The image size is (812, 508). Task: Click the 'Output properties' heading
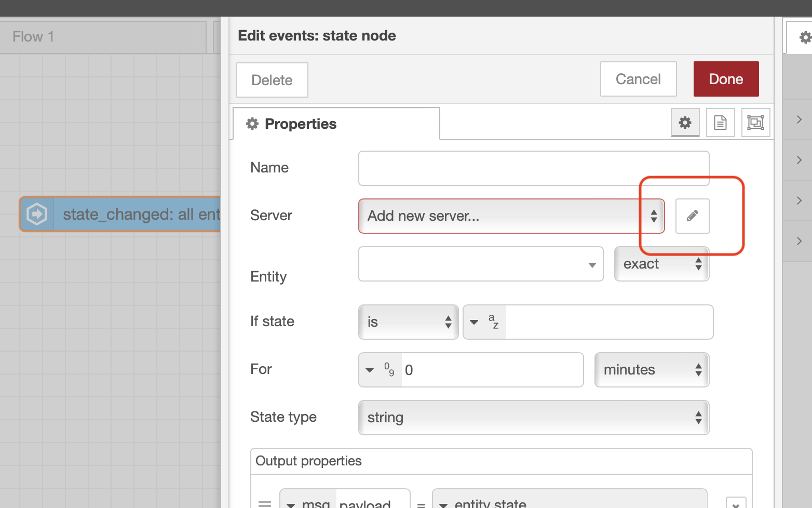tap(308, 461)
